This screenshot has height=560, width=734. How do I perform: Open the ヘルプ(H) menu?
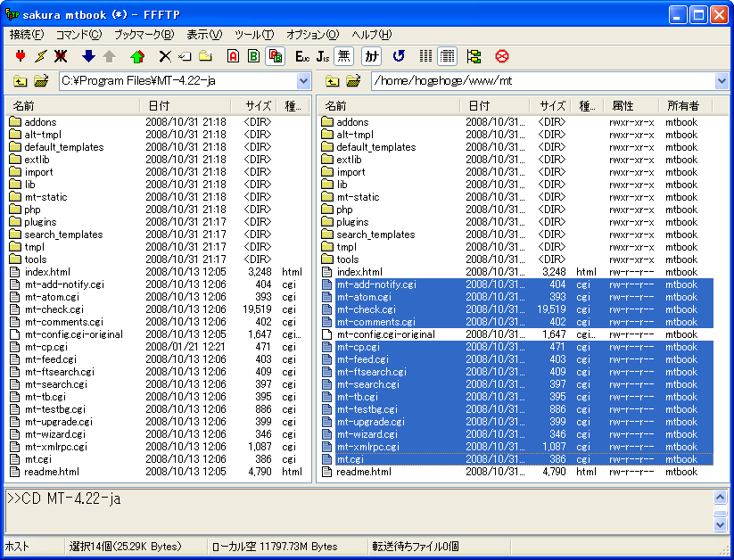[372, 35]
